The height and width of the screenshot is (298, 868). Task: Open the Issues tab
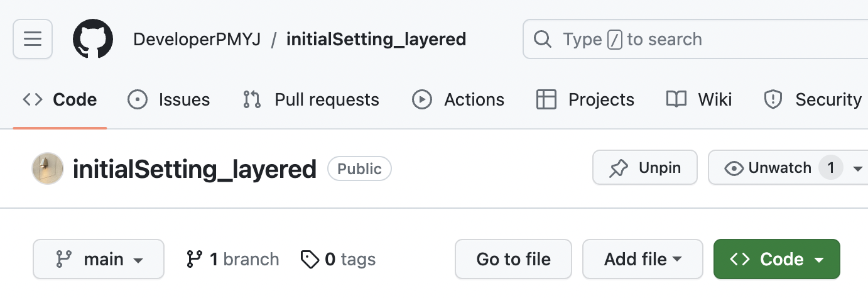(x=168, y=99)
